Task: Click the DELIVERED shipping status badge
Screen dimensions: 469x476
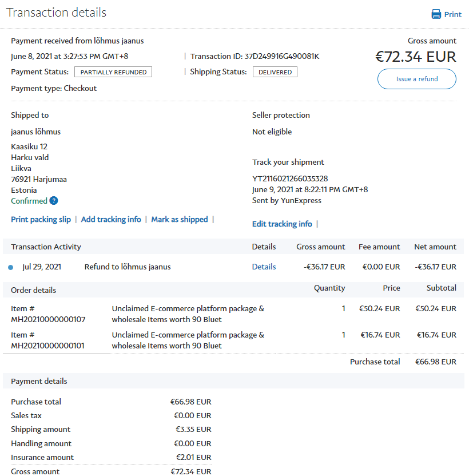Action: [275, 72]
